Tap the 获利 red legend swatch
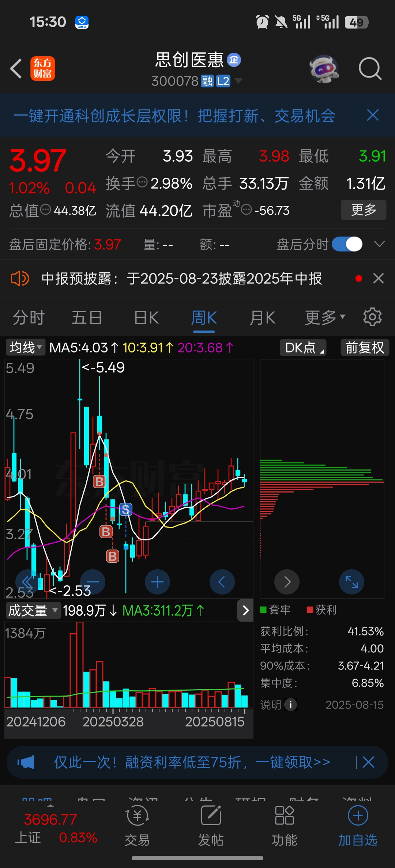 (x=310, y=610)
